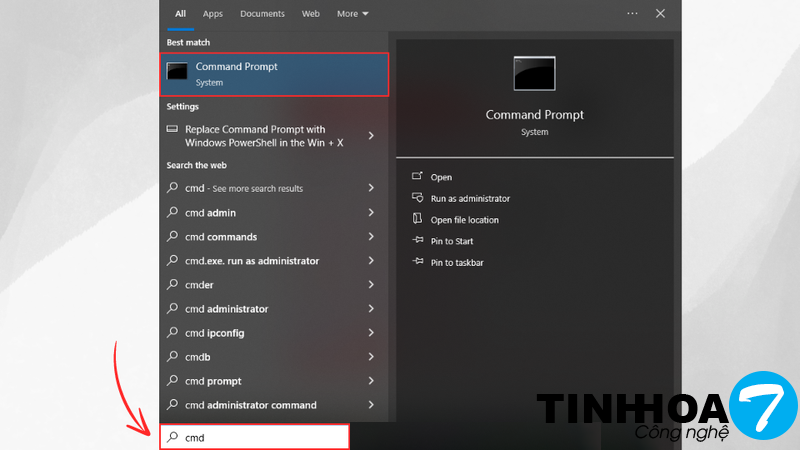Click the Pin to taskbar pin icon
The width and height of the screenshot is (800, 450).
coord(418,262)
